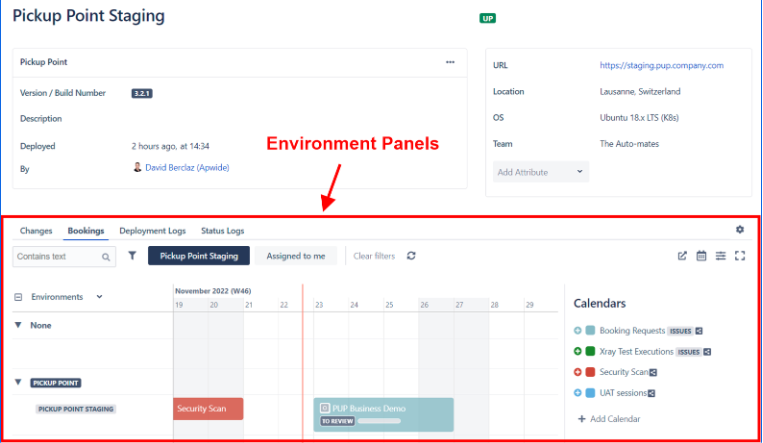This screenshot has height=443, width=763.
Task: Switch to the Deployment Logs tab
Action: pos(152,231)
